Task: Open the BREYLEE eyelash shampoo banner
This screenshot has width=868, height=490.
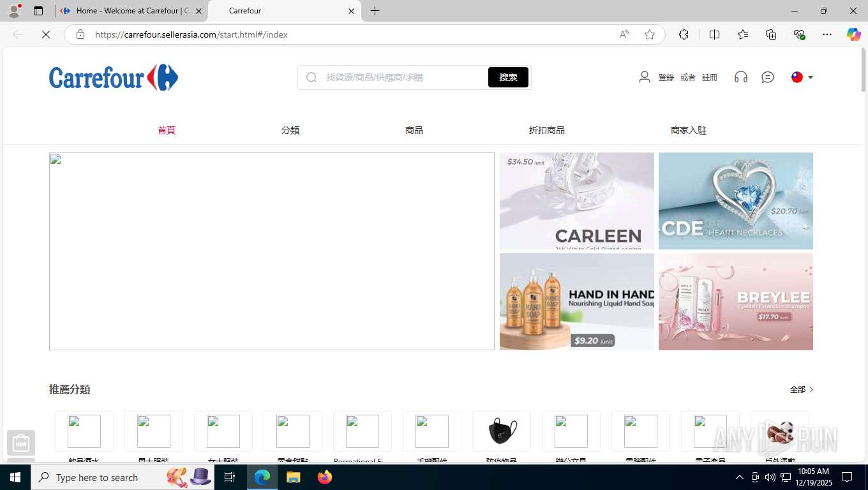Action: 736,302
